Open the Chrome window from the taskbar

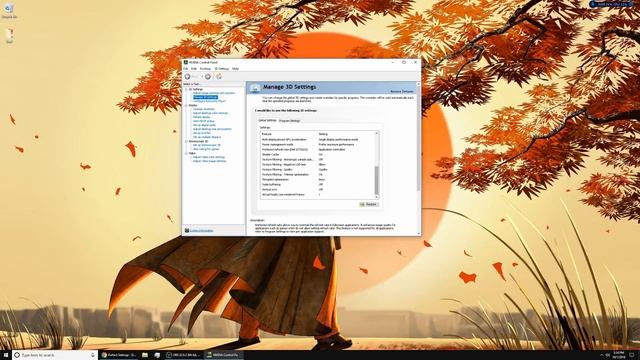tap(119, 355)
